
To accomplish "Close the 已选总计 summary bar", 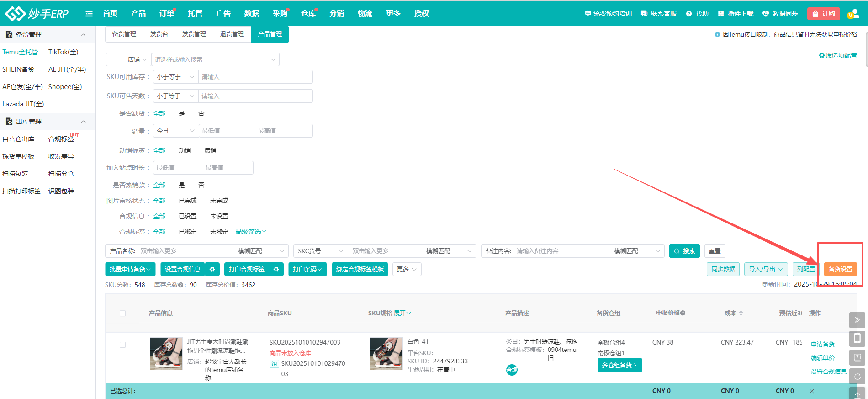I will [812, 391].
